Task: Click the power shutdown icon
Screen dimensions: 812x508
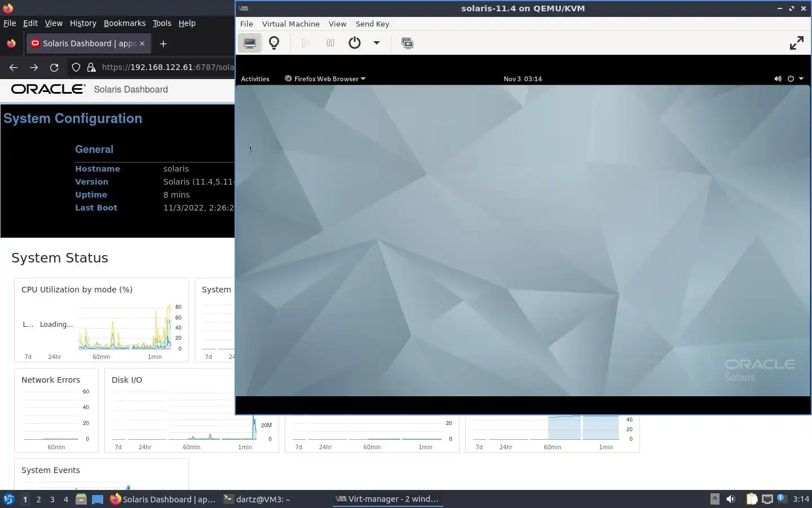Action: [355, 43]
